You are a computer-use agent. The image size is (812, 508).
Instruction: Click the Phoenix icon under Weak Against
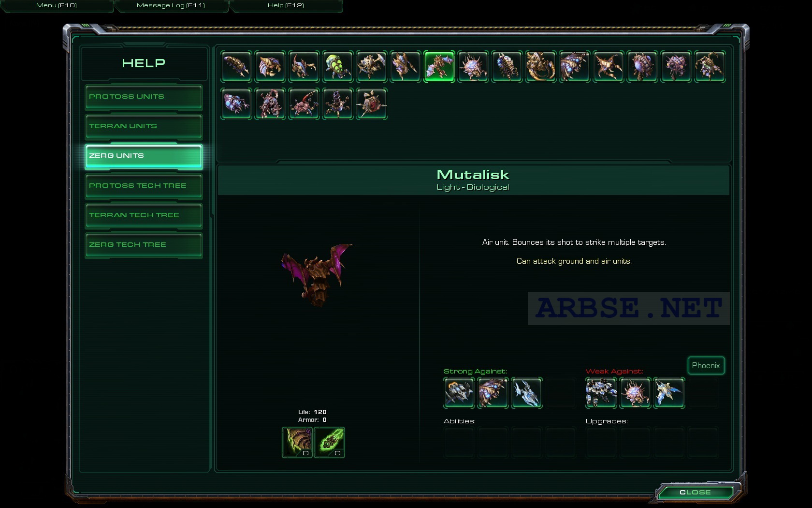[668, 393]
